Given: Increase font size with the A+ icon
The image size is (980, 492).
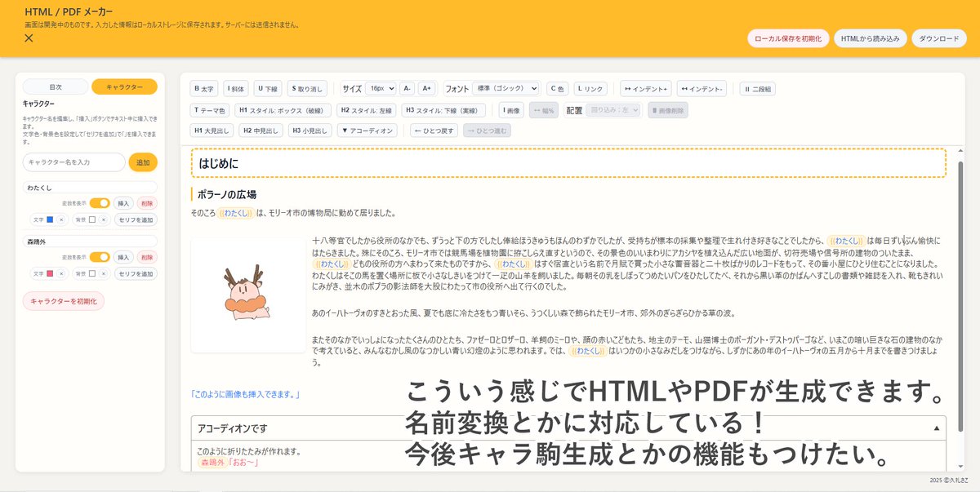Looking at the screenshot, I should coord(425,88).
